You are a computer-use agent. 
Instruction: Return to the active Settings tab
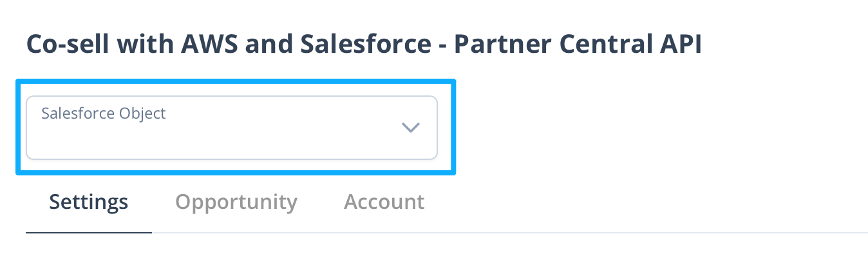(x=89, y=202)
